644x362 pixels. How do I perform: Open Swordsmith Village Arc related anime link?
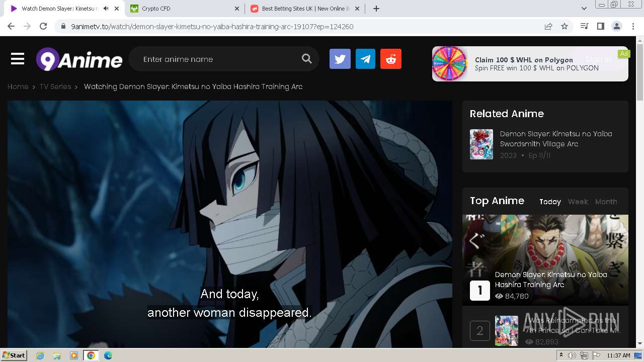556,139
